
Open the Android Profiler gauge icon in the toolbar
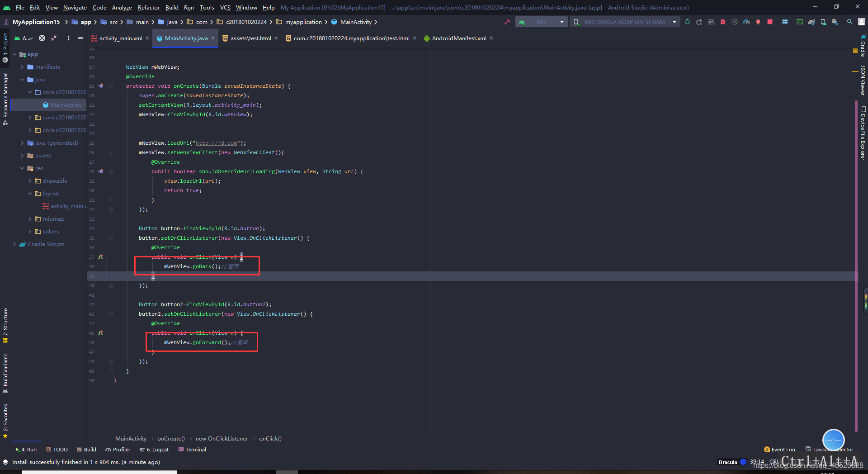pos(746,22)
